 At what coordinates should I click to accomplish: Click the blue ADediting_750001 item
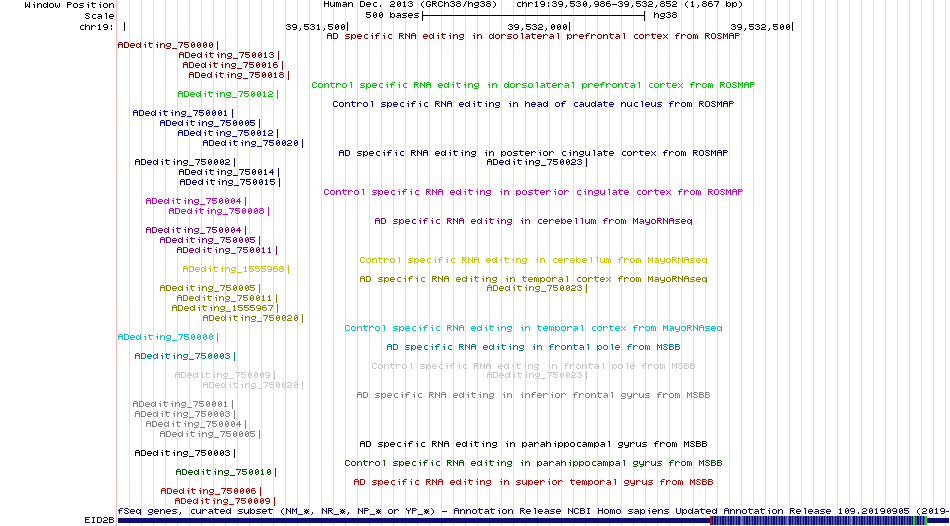pos(182,113)
